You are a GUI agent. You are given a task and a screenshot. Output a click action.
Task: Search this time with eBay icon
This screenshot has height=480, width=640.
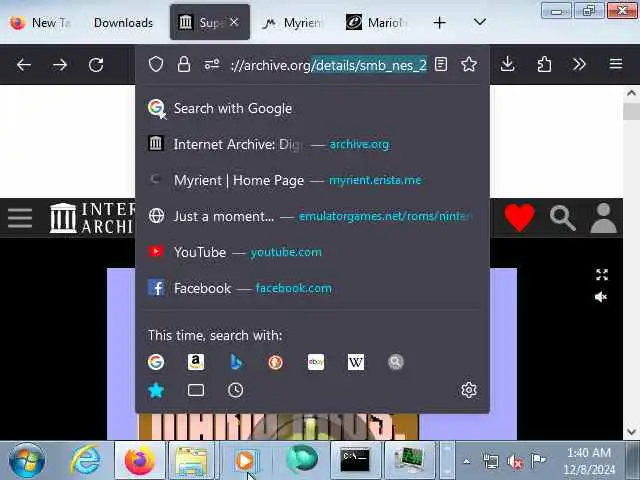pos(316,362)
